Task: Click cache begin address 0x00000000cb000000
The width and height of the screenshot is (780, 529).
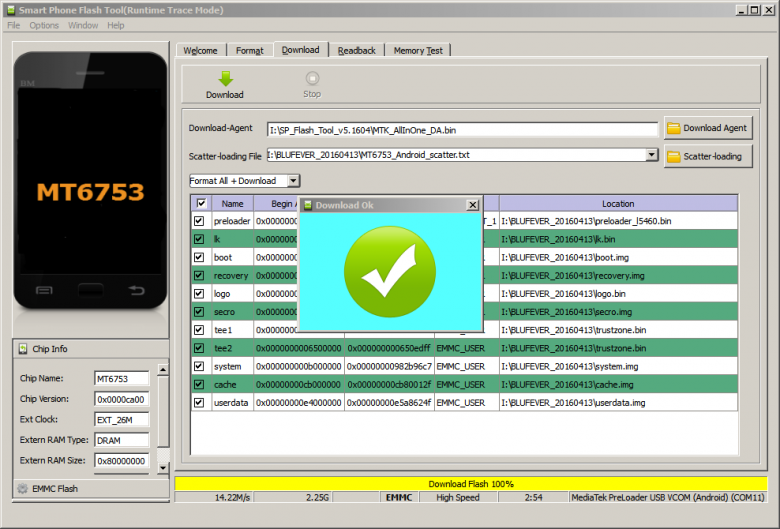Action: [x=298, y=385]
